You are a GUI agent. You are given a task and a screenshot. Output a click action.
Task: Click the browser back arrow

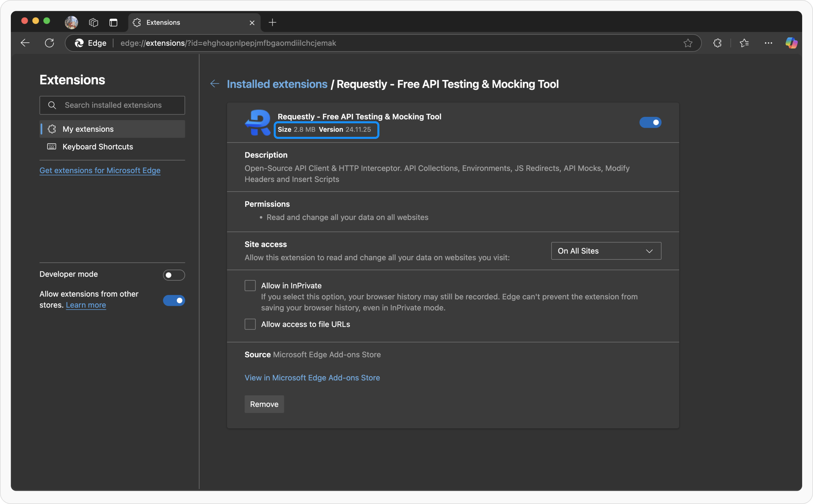pos(25,43)
